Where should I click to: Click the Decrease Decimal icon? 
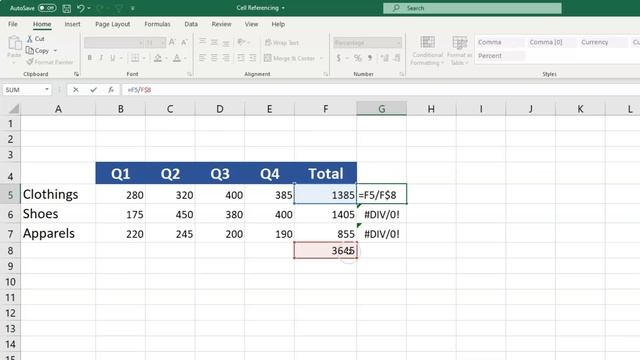397,58
